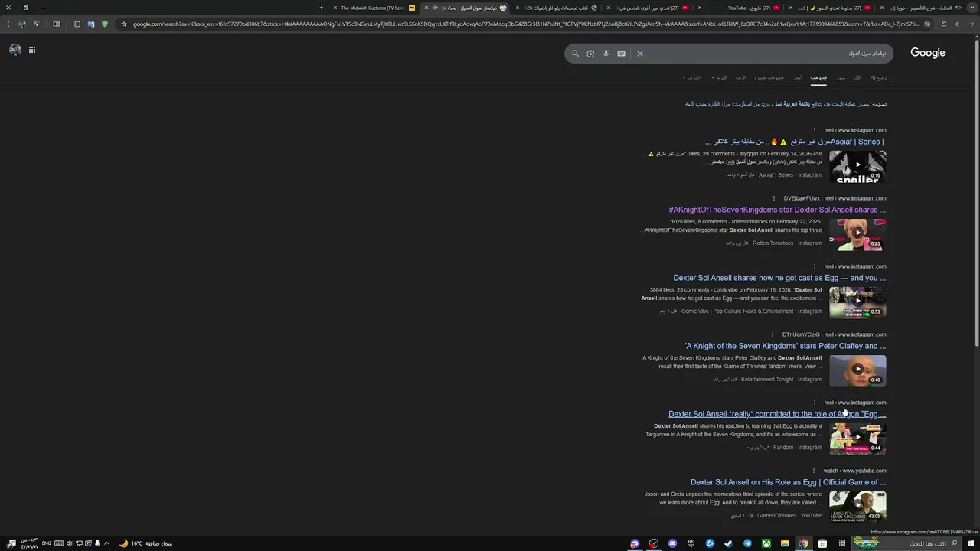
Task: Reload the page with refresh button
Action: coord(943,24)
